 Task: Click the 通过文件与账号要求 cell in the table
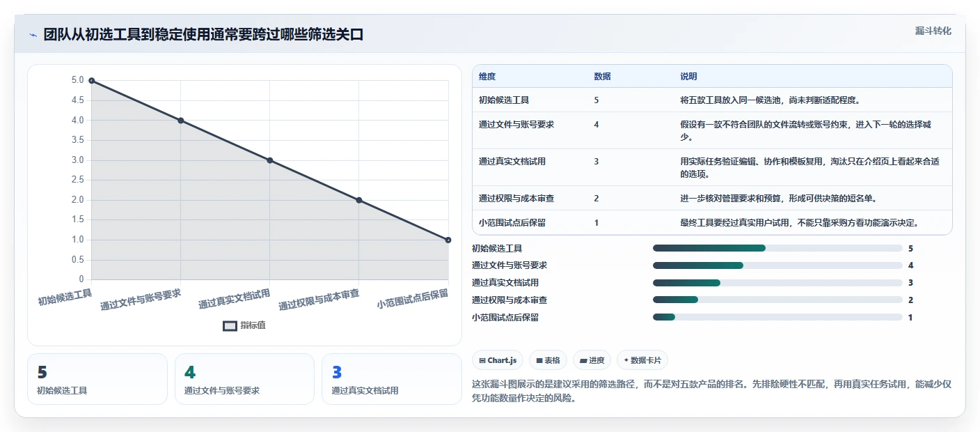tap(516, 125)
